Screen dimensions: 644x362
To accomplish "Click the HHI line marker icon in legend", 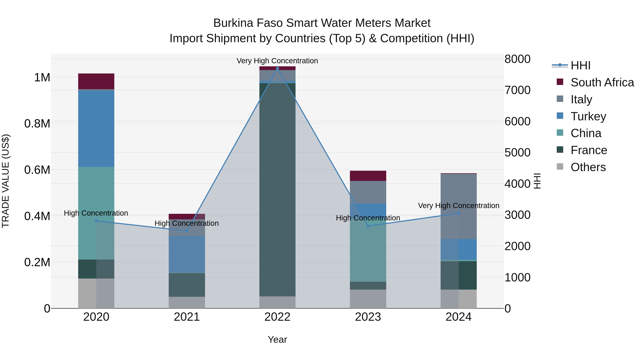I will [560, 65].
